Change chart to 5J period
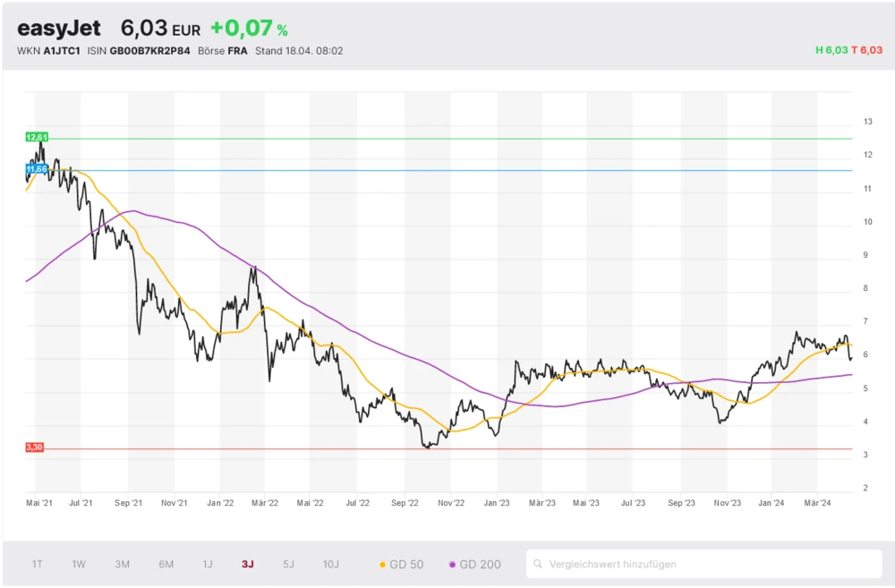Screen dimensions: 895x588 click(288, 564)
